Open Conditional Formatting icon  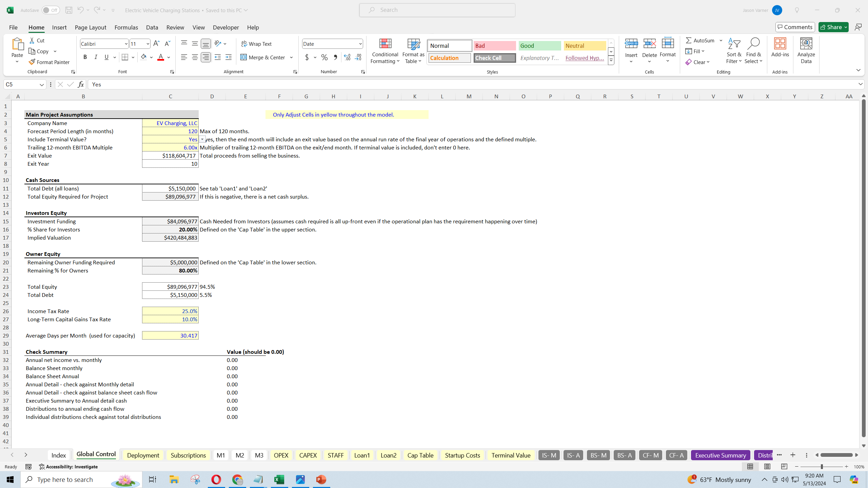tap(385, 44)
